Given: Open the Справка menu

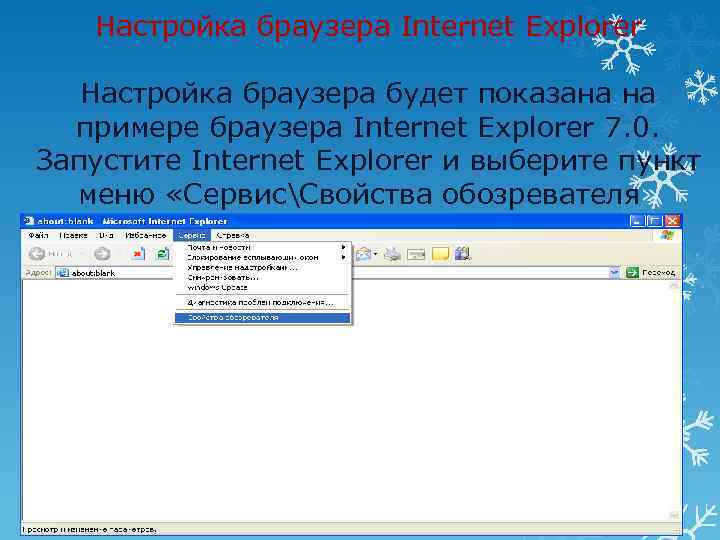Looking at the screenshot, I should coord(233,235).
